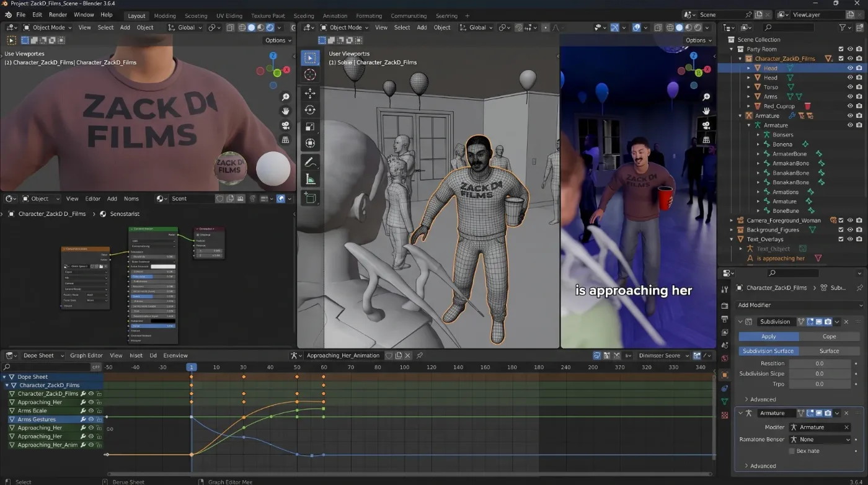Click pan hand icon in the rendered party viewport
The image size is (868, 485).
pos(706,111)
